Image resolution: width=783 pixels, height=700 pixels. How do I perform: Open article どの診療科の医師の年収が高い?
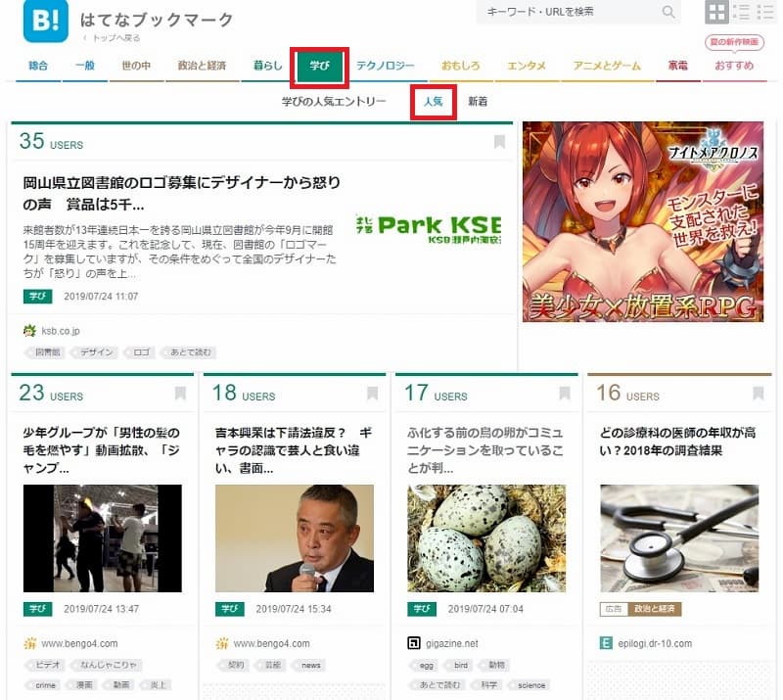pos(677,442)
